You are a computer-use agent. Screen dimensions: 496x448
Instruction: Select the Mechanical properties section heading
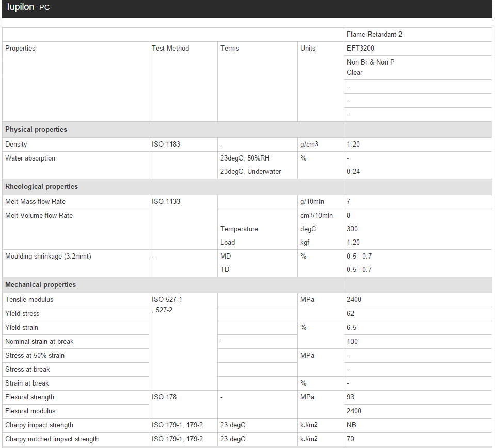[x=40, y=285]
